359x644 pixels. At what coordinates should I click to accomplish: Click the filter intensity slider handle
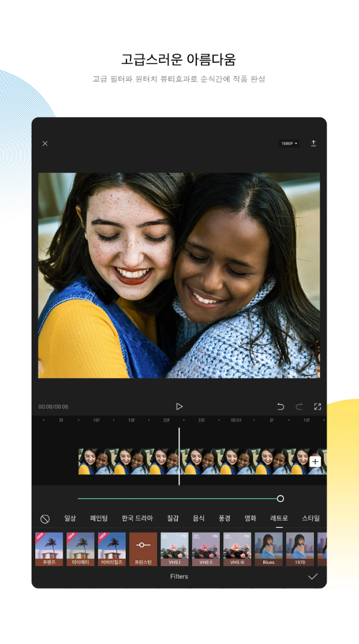click(281, 499)
